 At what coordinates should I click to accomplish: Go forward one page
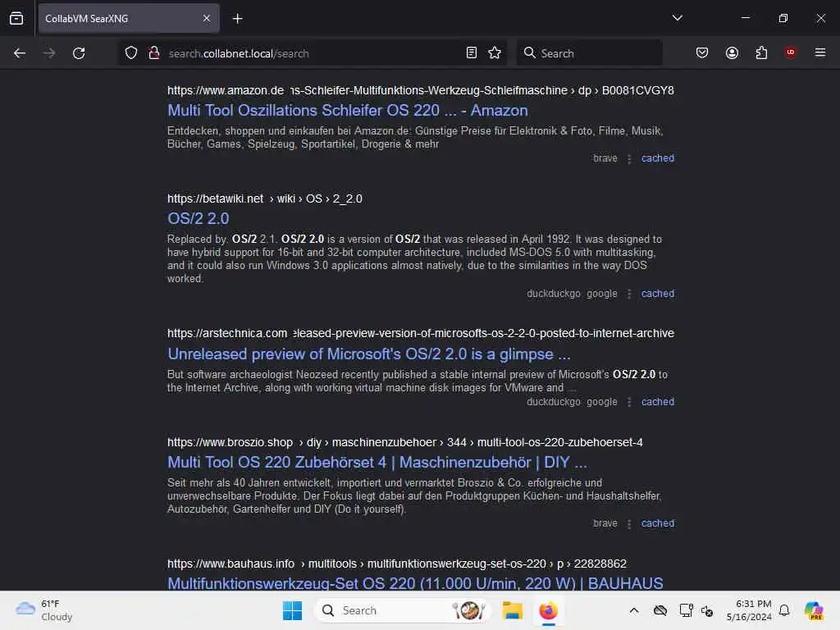coord(49,53)
